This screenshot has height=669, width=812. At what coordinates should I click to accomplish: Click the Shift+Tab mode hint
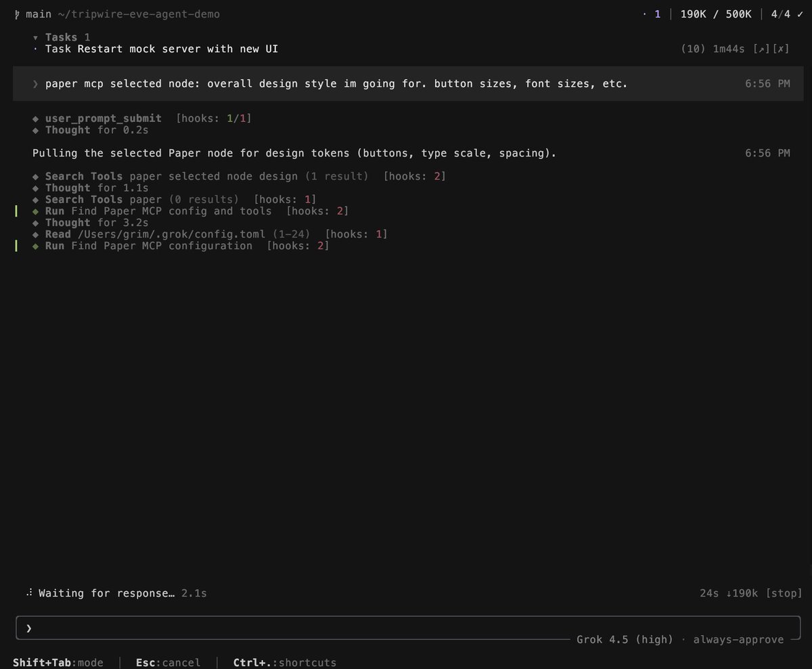(x=58, y=662)
